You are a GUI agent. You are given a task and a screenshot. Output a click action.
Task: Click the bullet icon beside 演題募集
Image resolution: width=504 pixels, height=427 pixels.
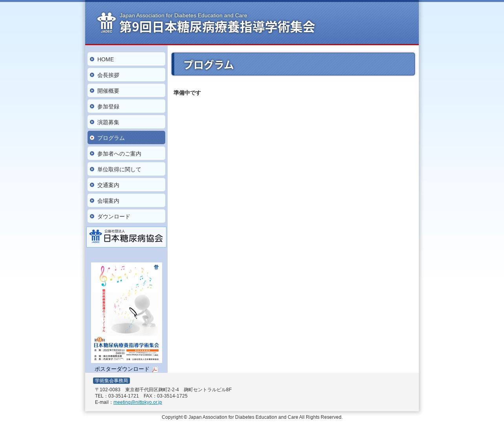(x=92, y=122)
